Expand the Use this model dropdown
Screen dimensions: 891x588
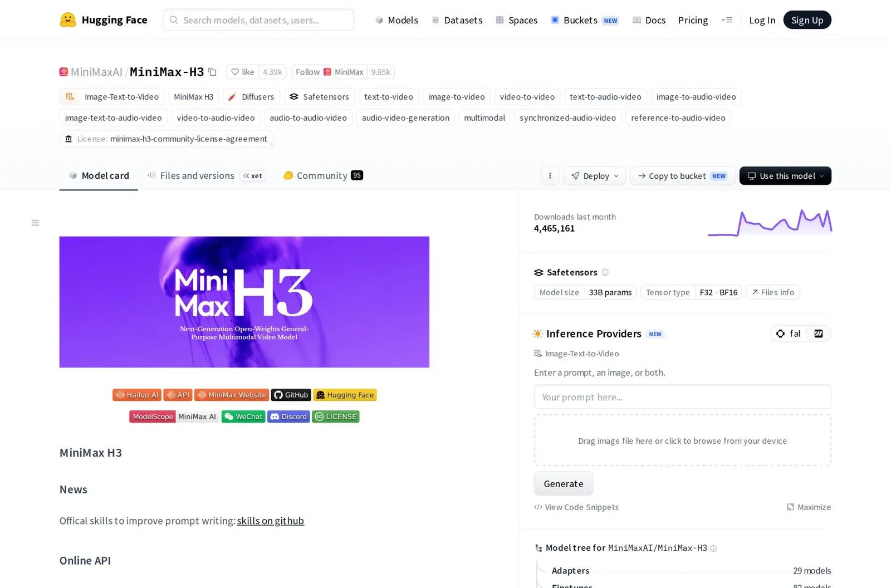(785, 176)
